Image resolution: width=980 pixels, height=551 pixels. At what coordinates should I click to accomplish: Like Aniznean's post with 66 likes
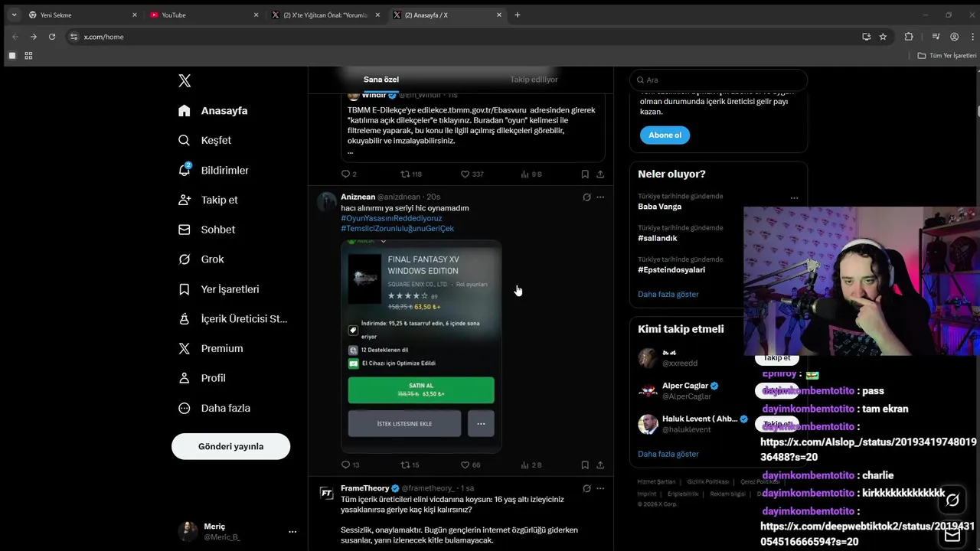(470, 465)
